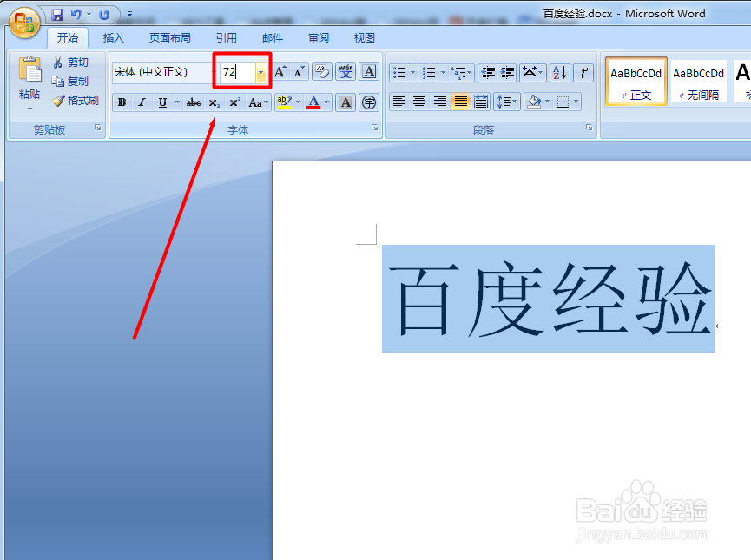Open the 邮件 tab

(273, 38)
